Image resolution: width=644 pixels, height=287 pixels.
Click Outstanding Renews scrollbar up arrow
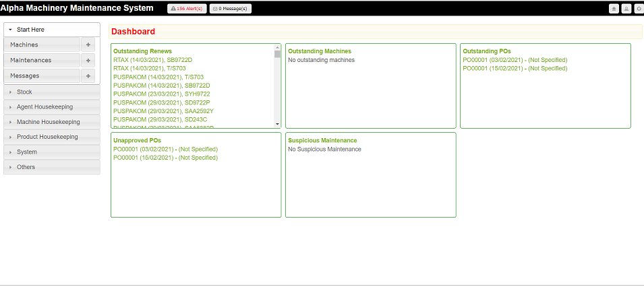pyautogui.click(x=277, y=47)
